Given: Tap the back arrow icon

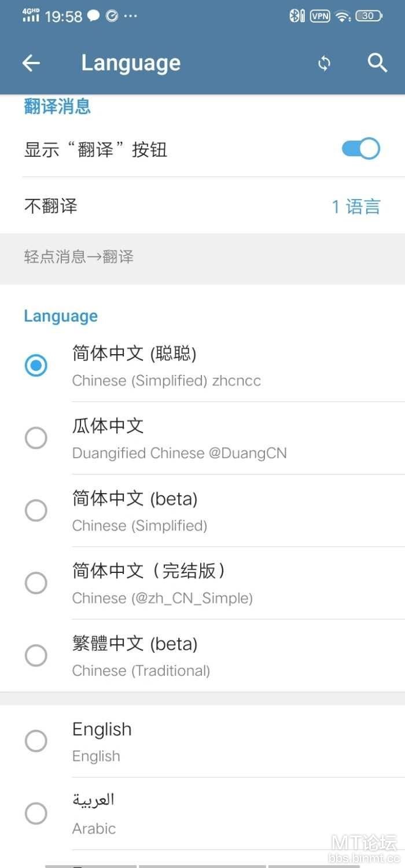Looking at the screenshot, I should point(31,63).
